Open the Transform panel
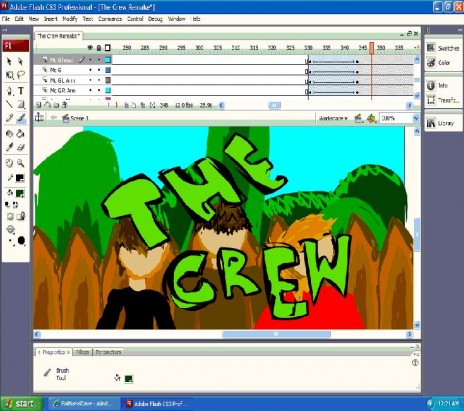The width and height of the screenshot is (464, 411). pos(443,100)
